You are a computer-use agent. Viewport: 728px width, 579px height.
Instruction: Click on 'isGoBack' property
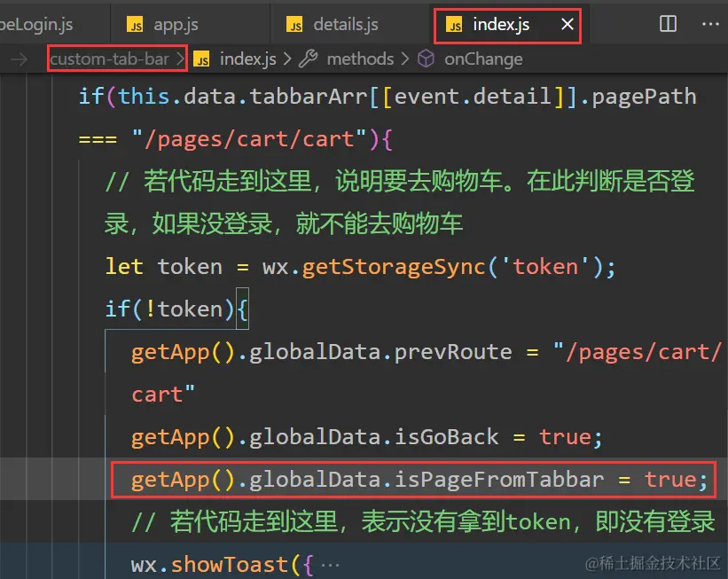[447, 437]
